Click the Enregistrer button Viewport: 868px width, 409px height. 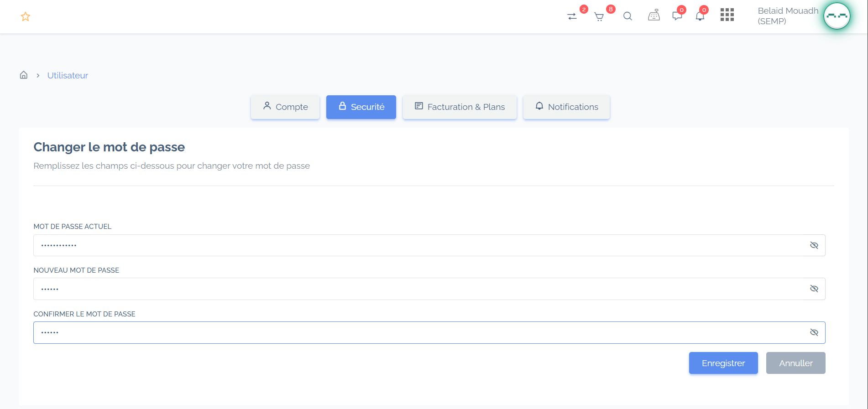723,363
